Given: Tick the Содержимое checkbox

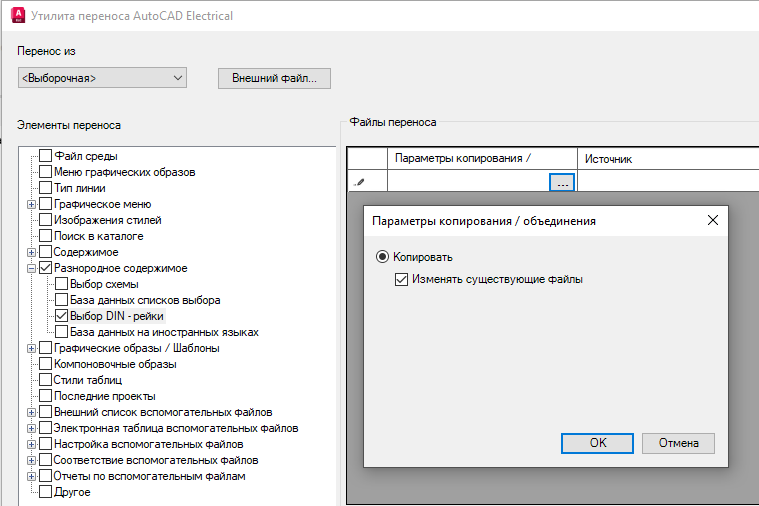Looking at the screenshot, I should (46, 252).
